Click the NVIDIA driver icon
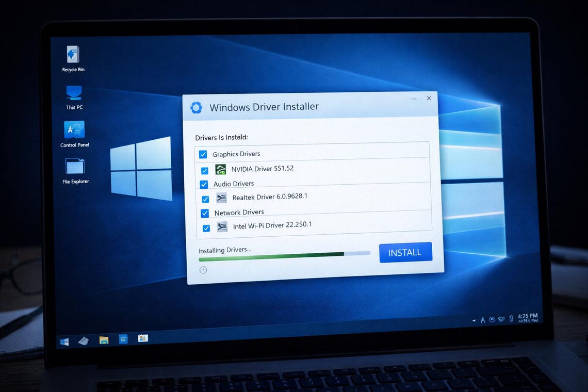 [221, 170]
